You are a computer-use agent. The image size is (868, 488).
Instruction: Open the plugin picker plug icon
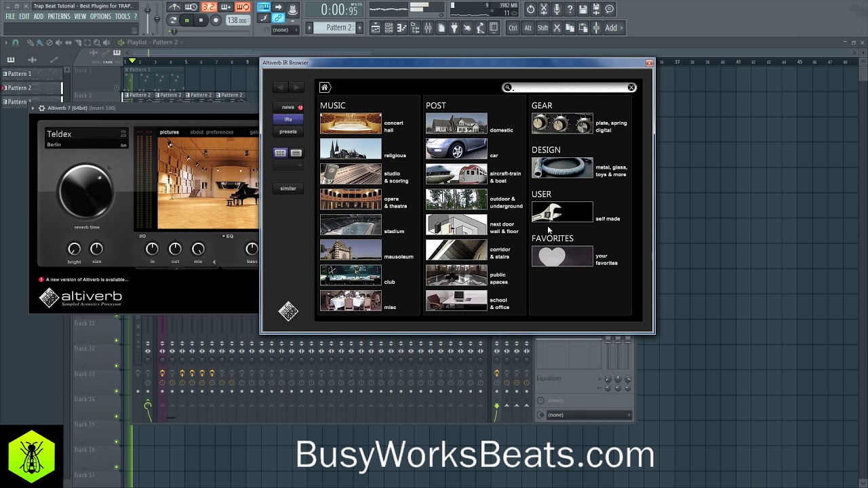click(x=454, y=28)
